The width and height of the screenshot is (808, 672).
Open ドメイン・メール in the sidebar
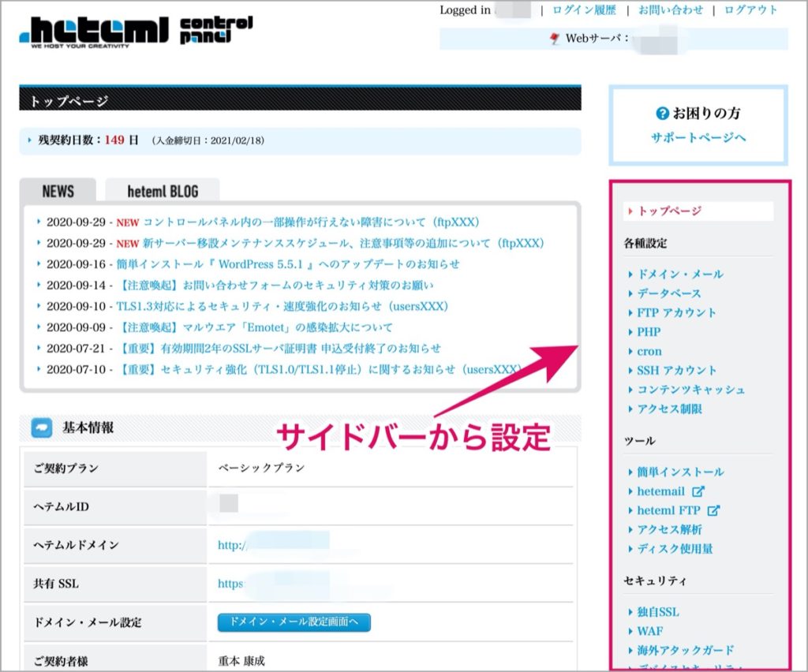click(x=680, y=274)
